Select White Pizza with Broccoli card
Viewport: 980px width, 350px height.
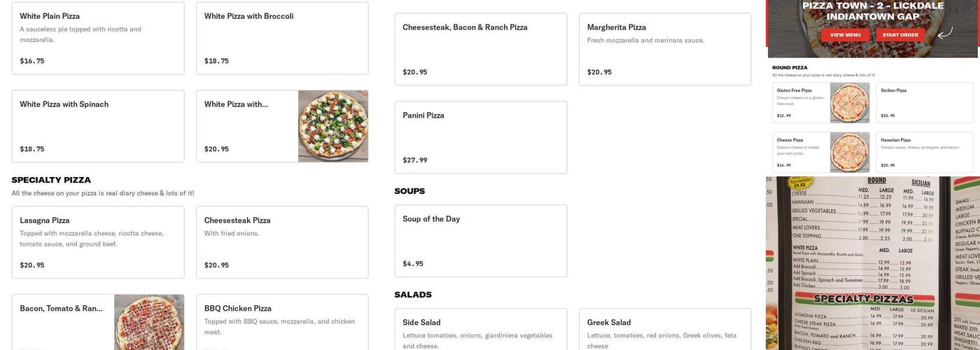282,38
